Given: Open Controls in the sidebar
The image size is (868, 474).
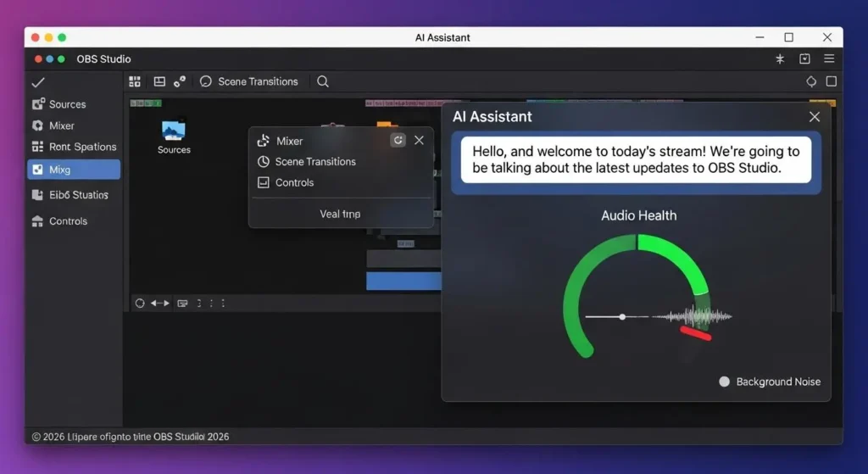Looking at the screenshot, I should point(60,221).
